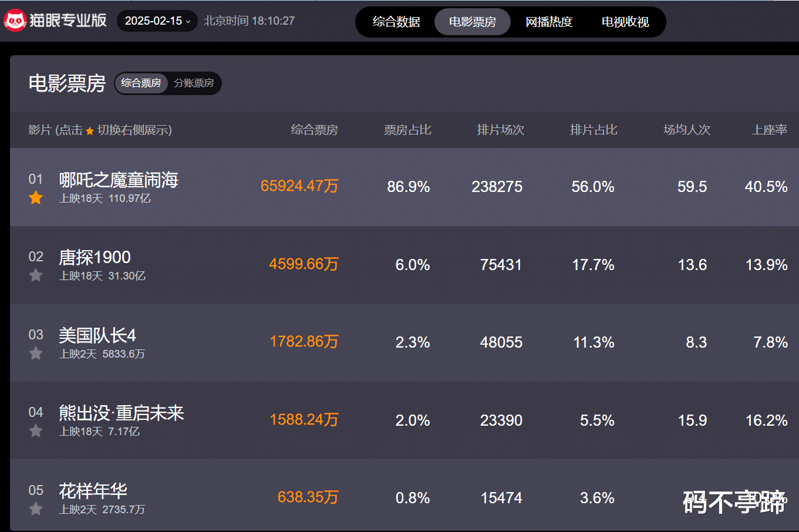Switch to 综合数据 tab
The height and width of the screenshot is (532, 799).
click(x=396, y=22)
